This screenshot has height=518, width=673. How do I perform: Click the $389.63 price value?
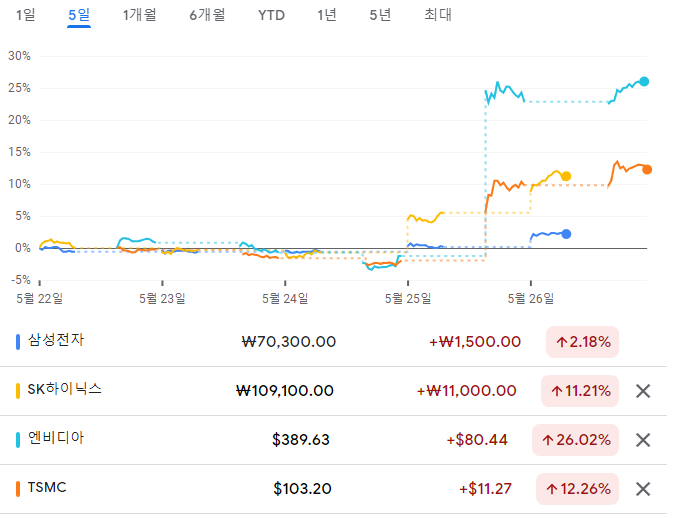[x=301, y=440]
